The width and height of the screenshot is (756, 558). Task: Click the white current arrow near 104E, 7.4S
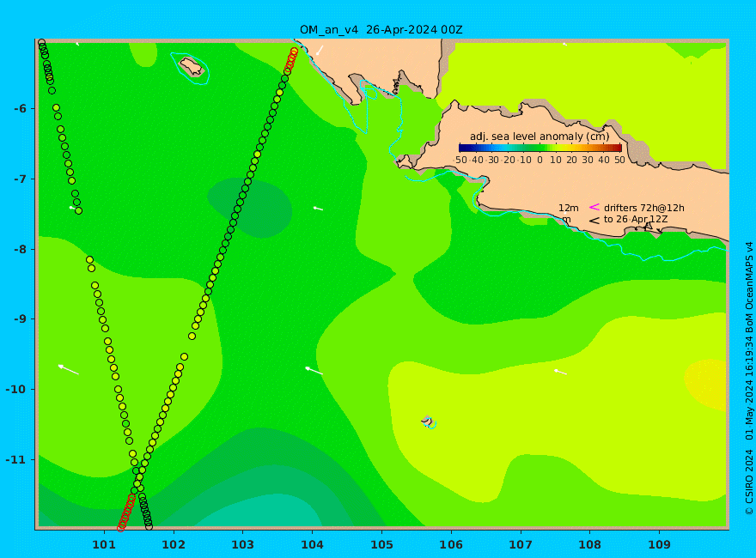point(318,208)
